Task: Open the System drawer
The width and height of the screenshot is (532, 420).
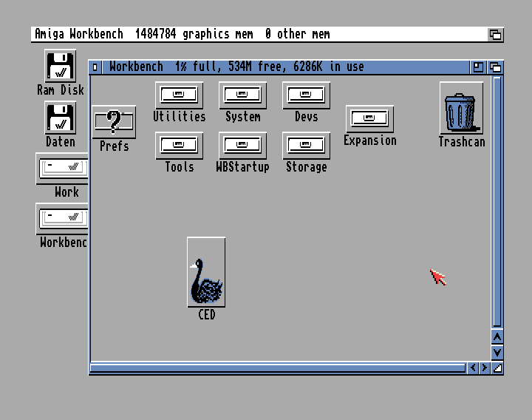Action: point(242,95)
